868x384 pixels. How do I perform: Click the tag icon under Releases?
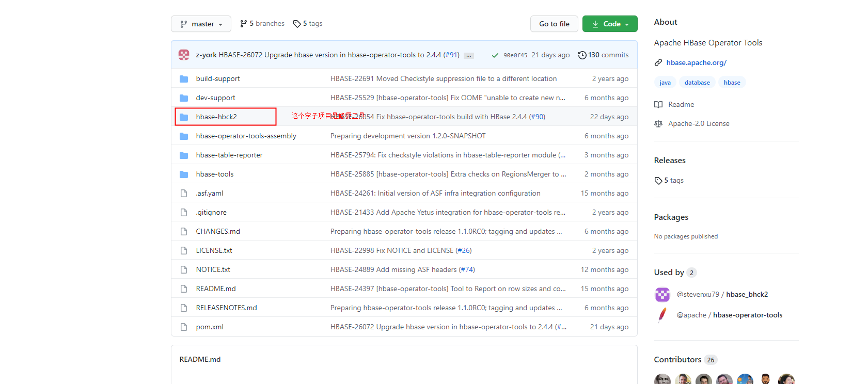tap(658, 181)
